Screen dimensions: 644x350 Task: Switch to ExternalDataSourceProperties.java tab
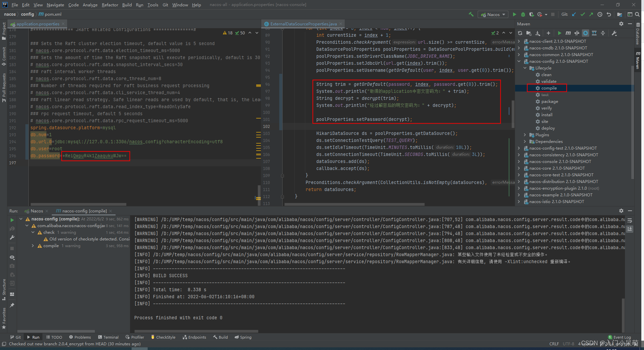(303, 24)
